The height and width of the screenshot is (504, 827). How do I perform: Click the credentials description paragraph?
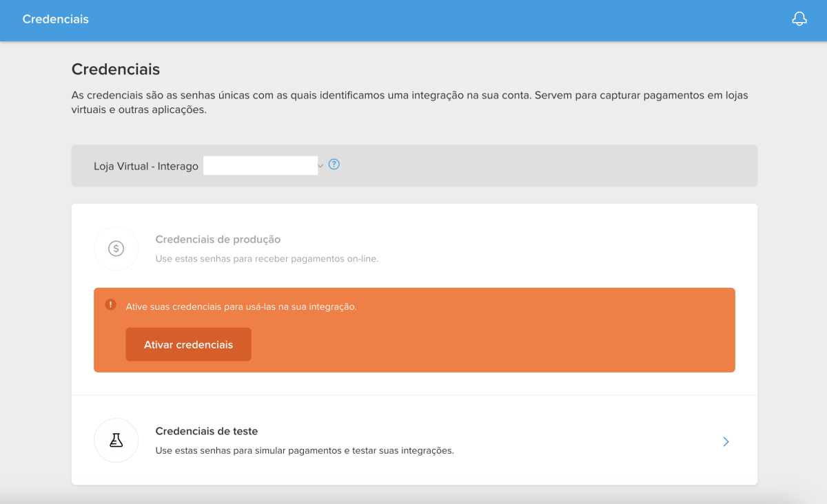(x=410, y=103)
